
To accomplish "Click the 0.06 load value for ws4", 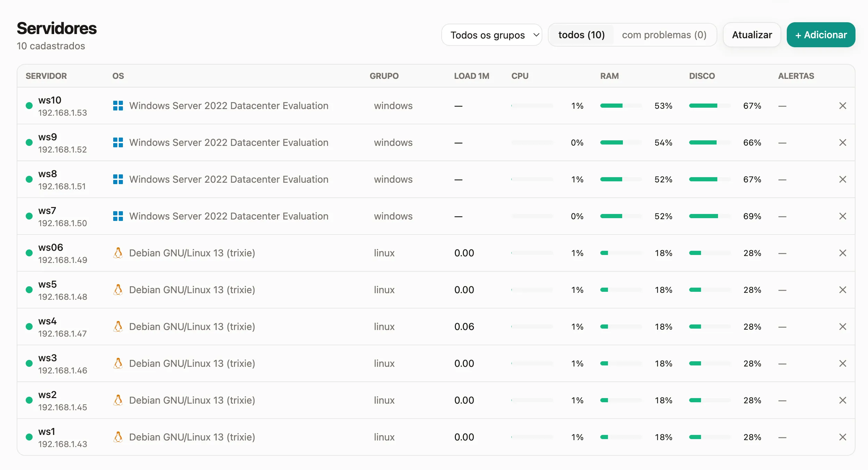I will tap(464, 327).
